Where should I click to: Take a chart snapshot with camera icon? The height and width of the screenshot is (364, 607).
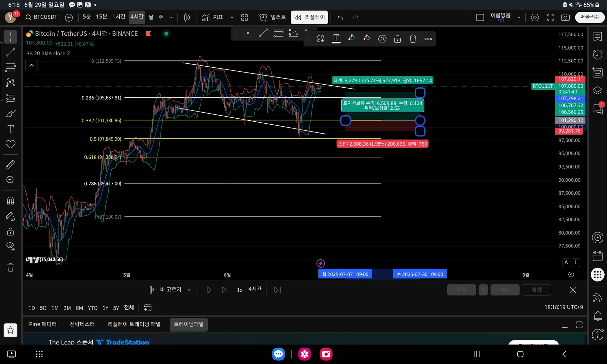point(565,18)
